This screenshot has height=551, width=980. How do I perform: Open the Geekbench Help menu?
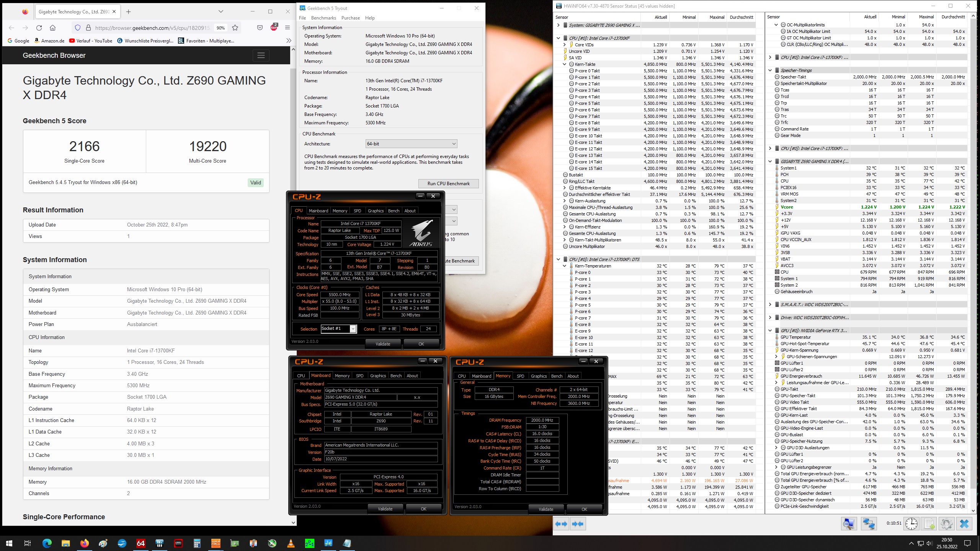pyautogui.click(x=370, y=18)
